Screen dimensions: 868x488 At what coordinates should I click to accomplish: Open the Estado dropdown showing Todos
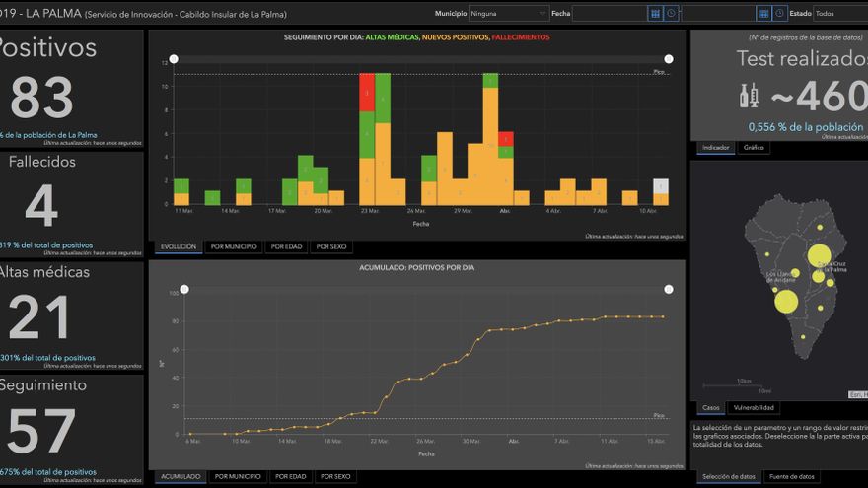[839, 14]
